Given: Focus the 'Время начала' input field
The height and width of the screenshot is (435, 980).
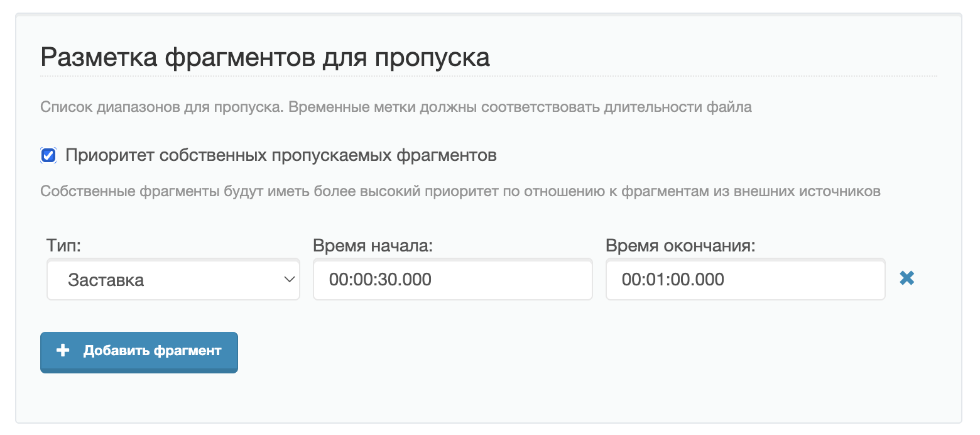Looking at the screenshot, I should point(452,280).
